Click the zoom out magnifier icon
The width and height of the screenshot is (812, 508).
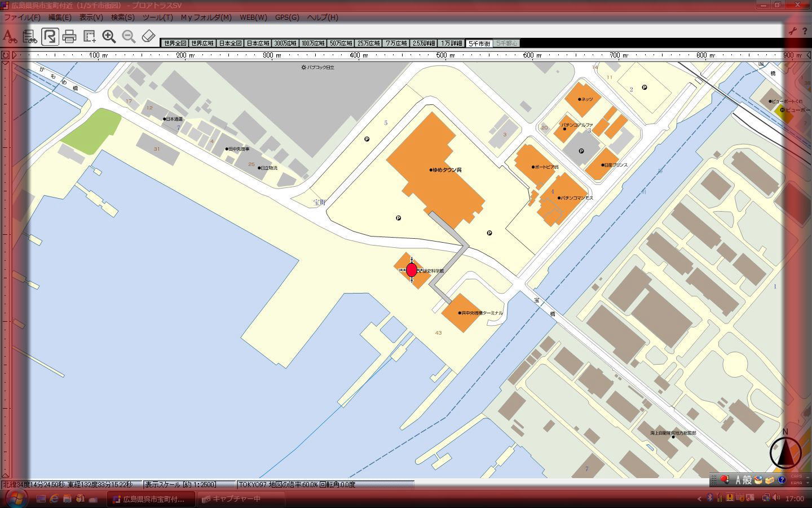pos(129,37)
